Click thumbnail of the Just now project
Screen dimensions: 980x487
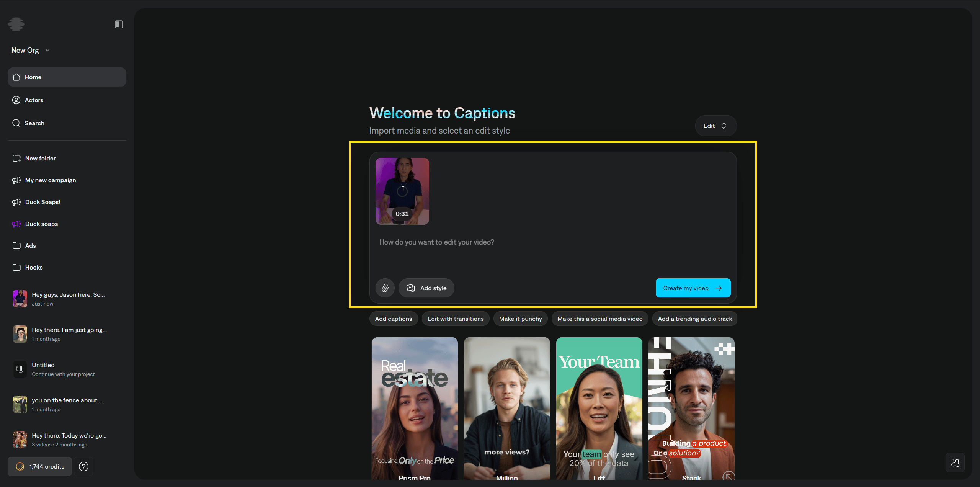(x=20, y=299)
